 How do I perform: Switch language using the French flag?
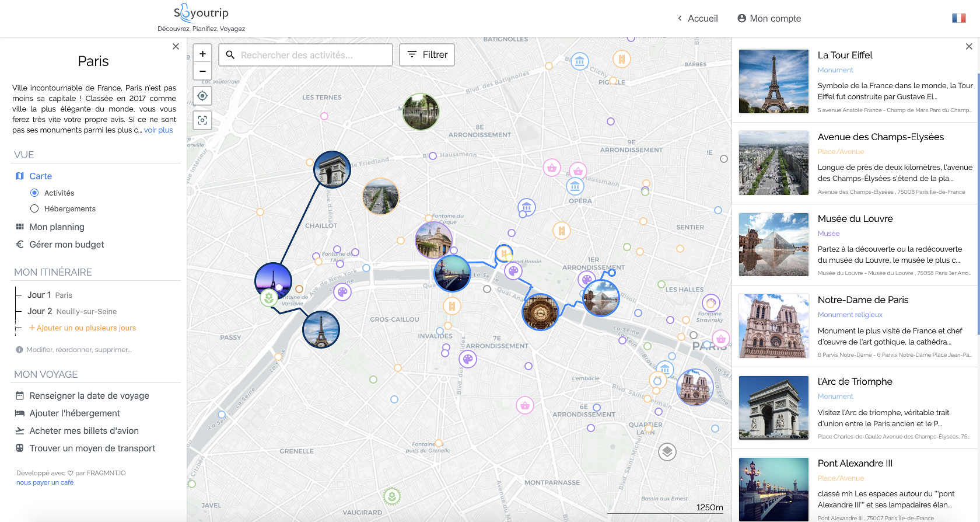point(958,18)
